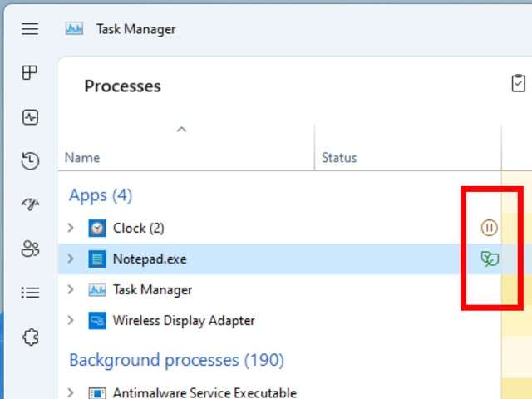Open the hamburger navigation menu

coord(30,29)
